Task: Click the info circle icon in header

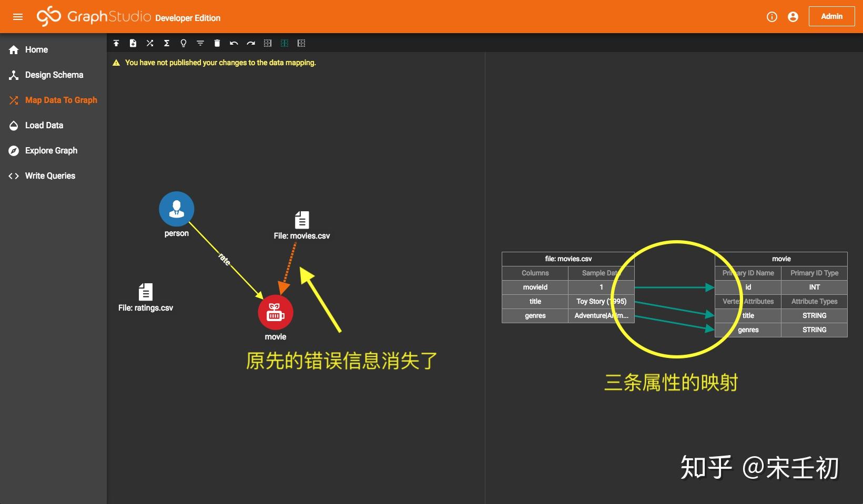Action: click(x=772, y=17)
